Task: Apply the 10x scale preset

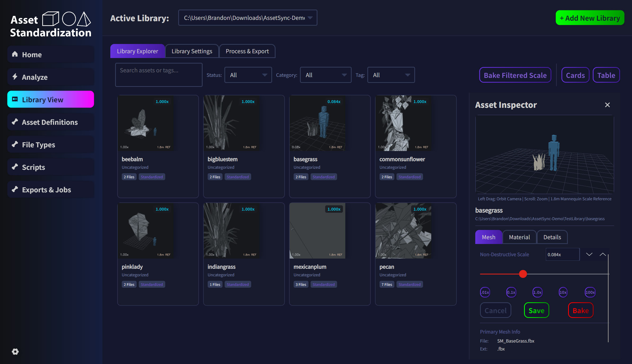Action: point(563,292)
